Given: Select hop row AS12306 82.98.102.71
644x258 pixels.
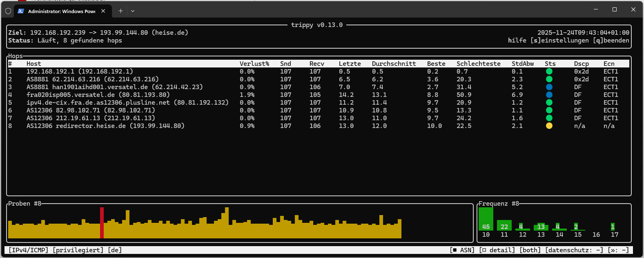Looking at the screenshot, I should (319, 110).
